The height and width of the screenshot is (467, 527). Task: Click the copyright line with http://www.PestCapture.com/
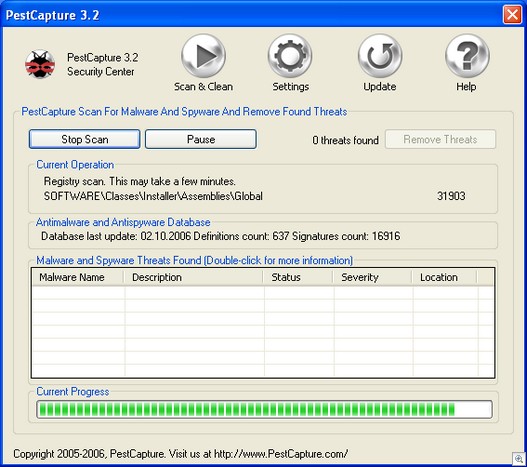click(x=180, y=454)
